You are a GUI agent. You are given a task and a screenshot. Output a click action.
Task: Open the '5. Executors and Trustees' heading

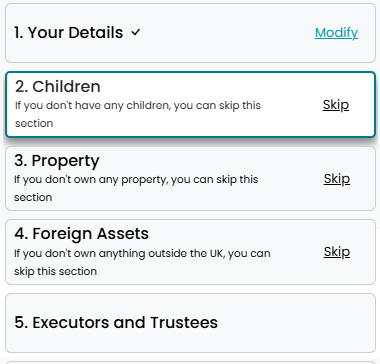pyautogui.click(x=116, y=322)
